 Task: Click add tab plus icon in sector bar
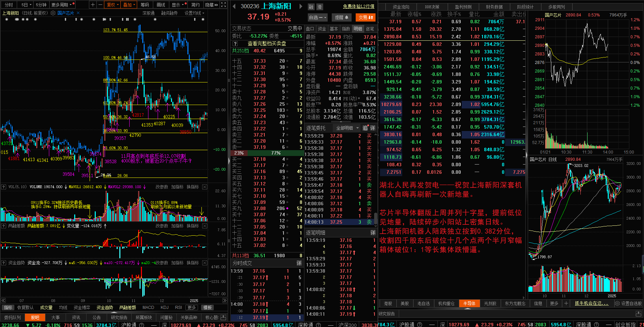(566, 303)
